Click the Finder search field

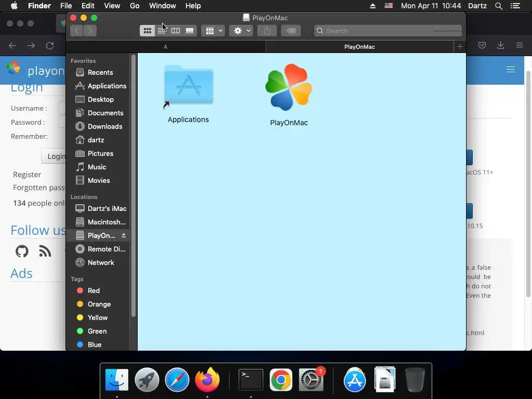388,31
